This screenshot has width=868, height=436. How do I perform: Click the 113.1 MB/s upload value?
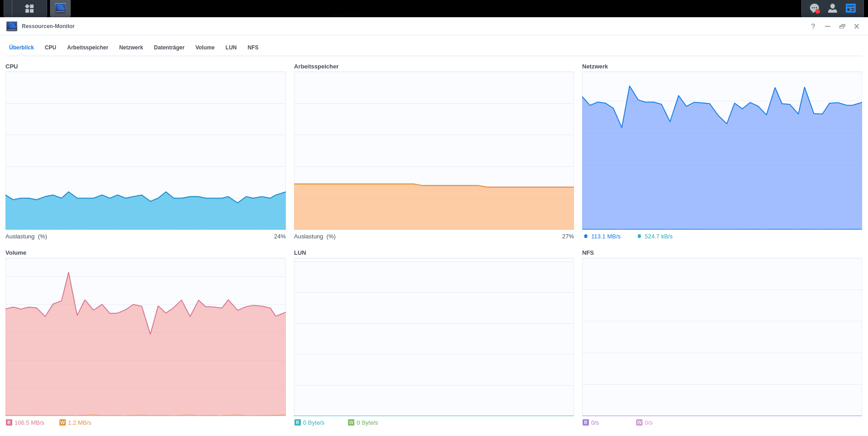[606, 237]
